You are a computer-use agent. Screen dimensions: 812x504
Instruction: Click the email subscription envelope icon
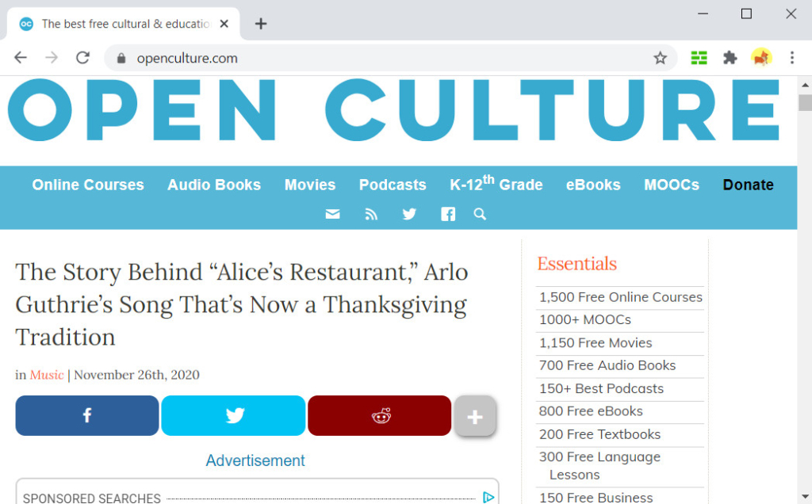pyautogui.click(x=332, y=214)
